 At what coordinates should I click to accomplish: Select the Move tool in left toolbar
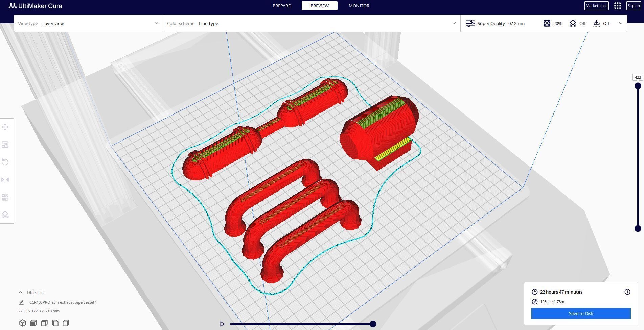click(x=5, y=127)
